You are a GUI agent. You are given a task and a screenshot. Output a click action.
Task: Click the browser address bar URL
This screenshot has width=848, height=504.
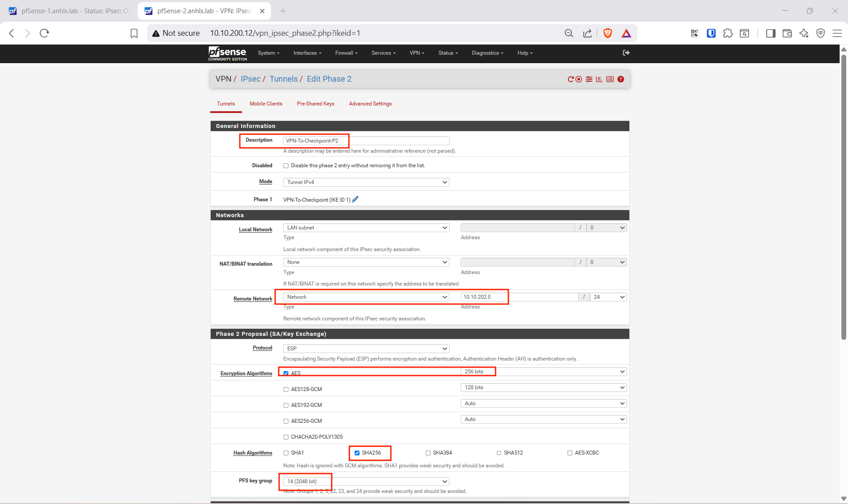[285, 33]
